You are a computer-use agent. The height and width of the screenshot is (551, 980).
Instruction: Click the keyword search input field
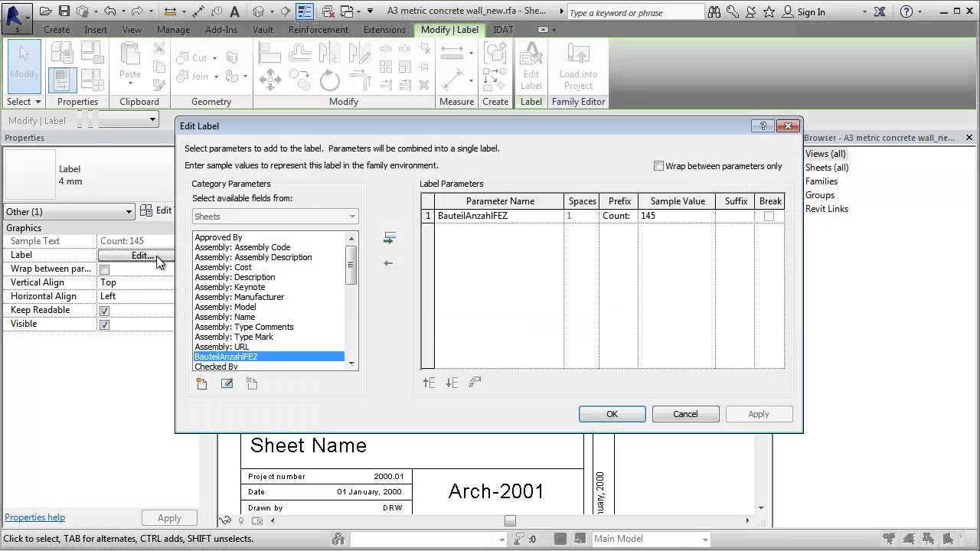coord(635,12)
